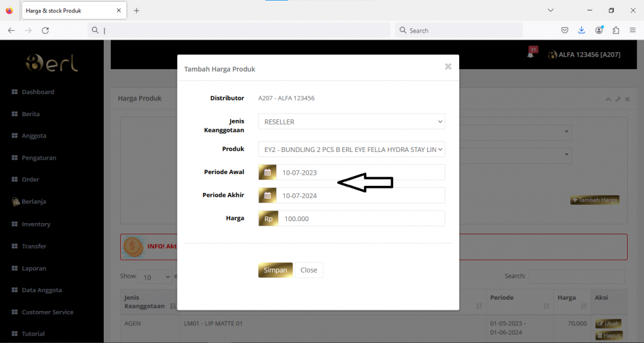Image resolution: width=644 pixels, height=343 pixels.
Task: Click the Rp currency icon beside Harga
Action: tap(267, 219)
